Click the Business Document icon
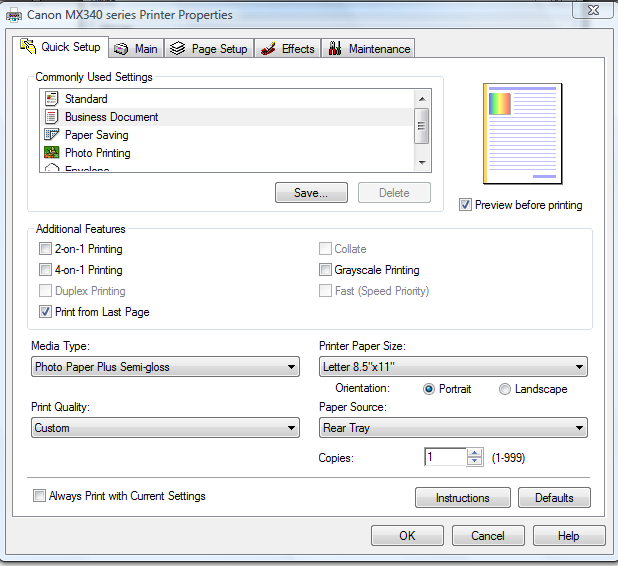The width and height of the screenshot is (618, 566). click(52, 117)
